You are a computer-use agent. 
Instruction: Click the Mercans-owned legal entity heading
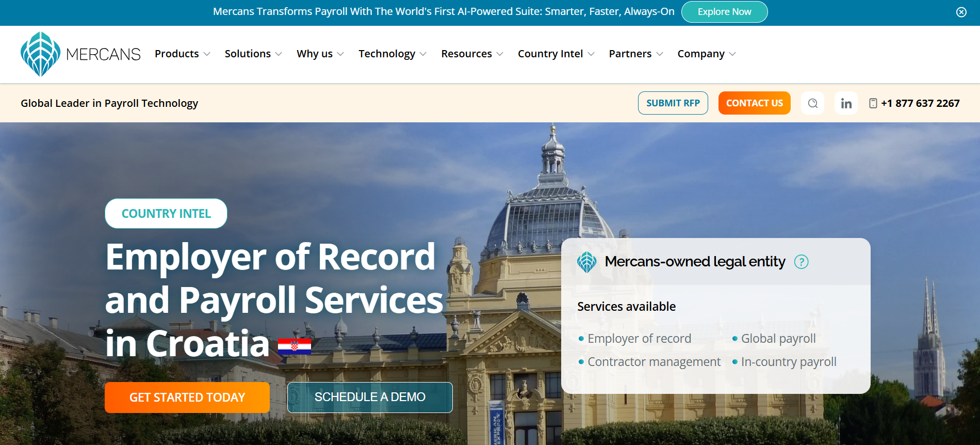(695, 262)
